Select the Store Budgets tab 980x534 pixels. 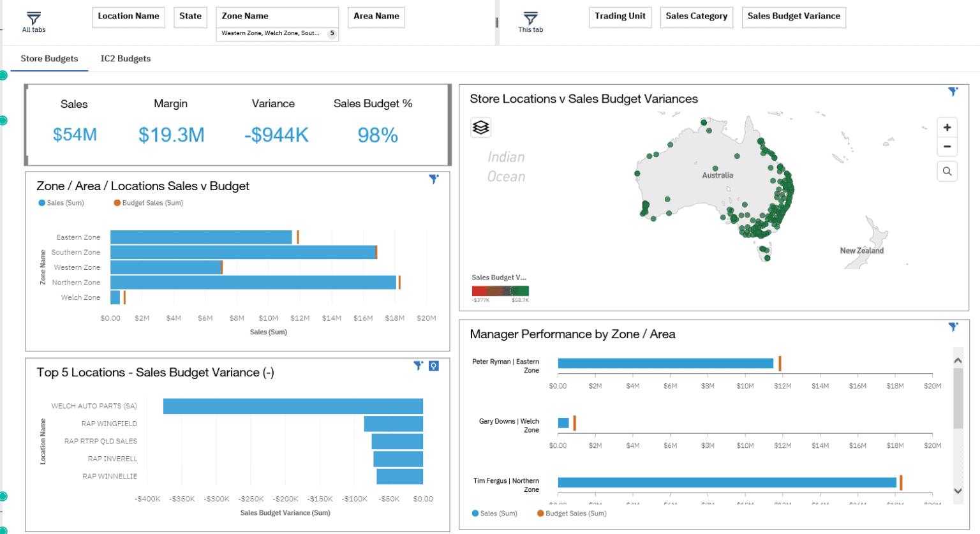[x=49, y=58]
